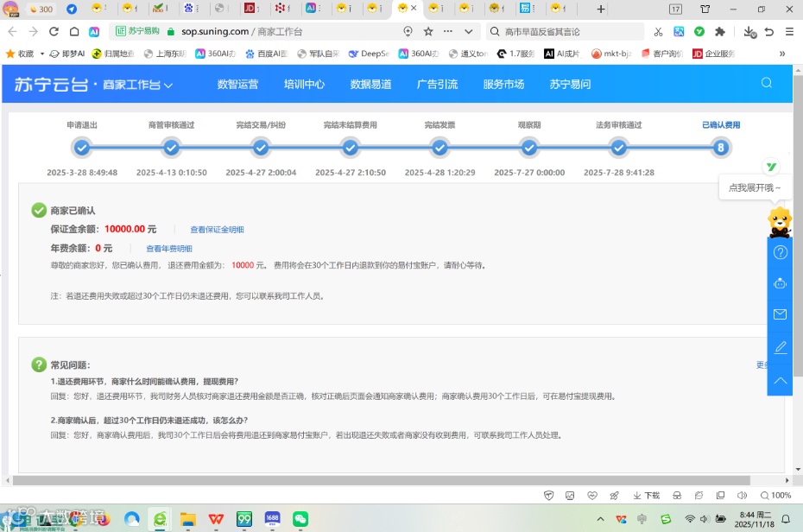The image size is (803, 532).
Task: Click the step 8 已确认费用 marker
Action: 721,148
